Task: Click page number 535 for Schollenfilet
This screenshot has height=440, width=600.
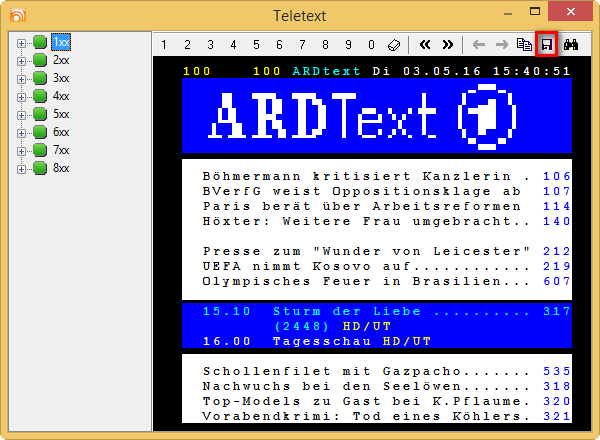Action: (557, 371)
